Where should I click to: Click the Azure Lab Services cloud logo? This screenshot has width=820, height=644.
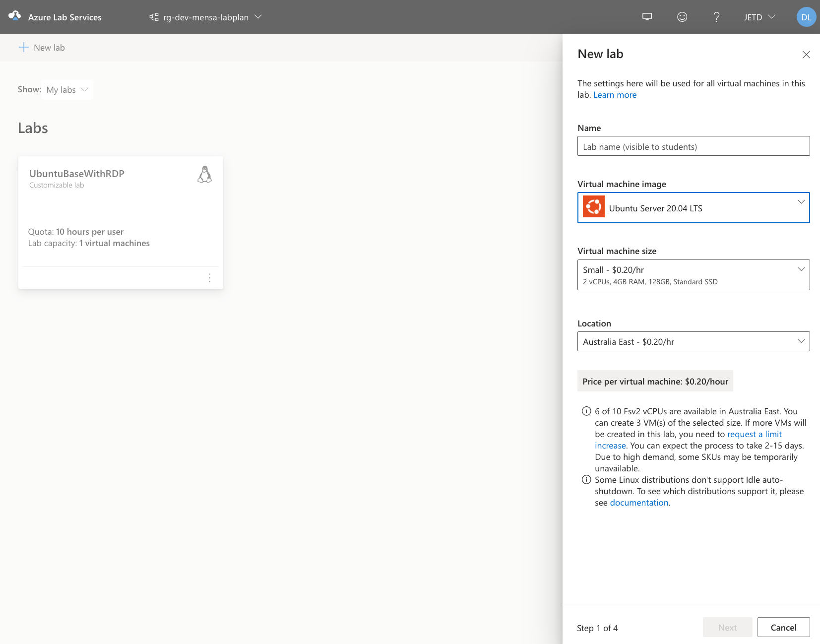click(x=15, y=16)
